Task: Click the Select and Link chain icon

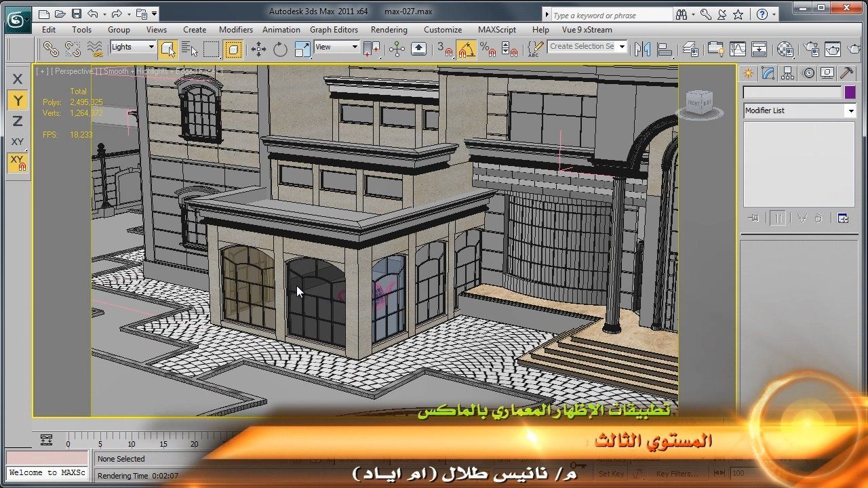Action: pos(51,49)
